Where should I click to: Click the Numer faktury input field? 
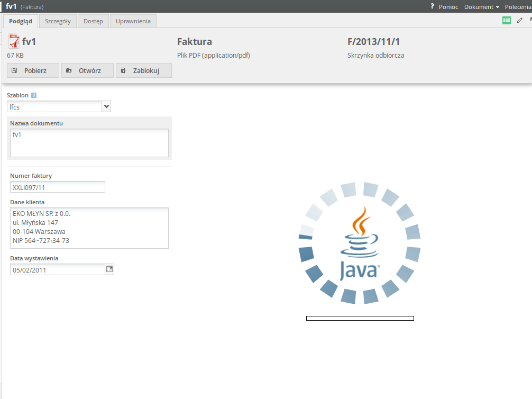click(x=57, y=187)
